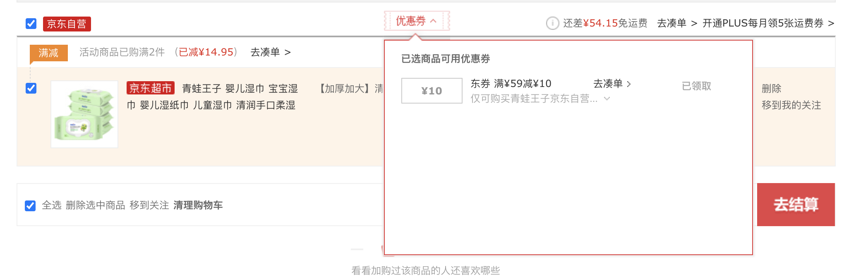This screenshot has height=280, width=868.
Task: Click the 已选商品可用优惠券 popup heading
Action: [x=446, y=59]
